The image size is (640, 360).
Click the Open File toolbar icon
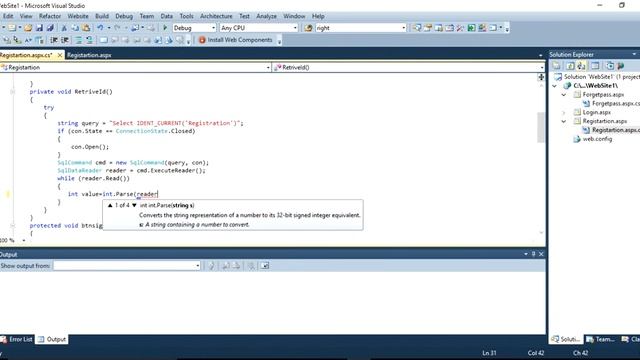(x=28, y=28)
